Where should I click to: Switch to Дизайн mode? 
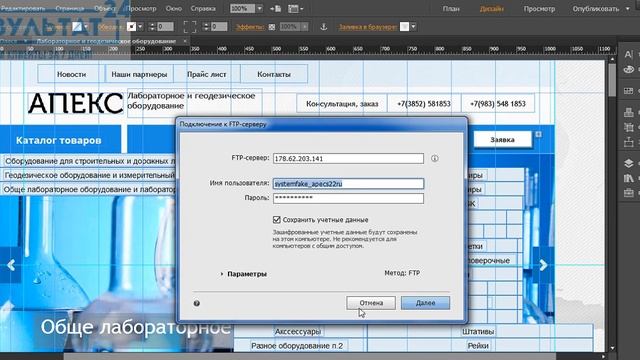pyautogui.click(x=491, y=9)
